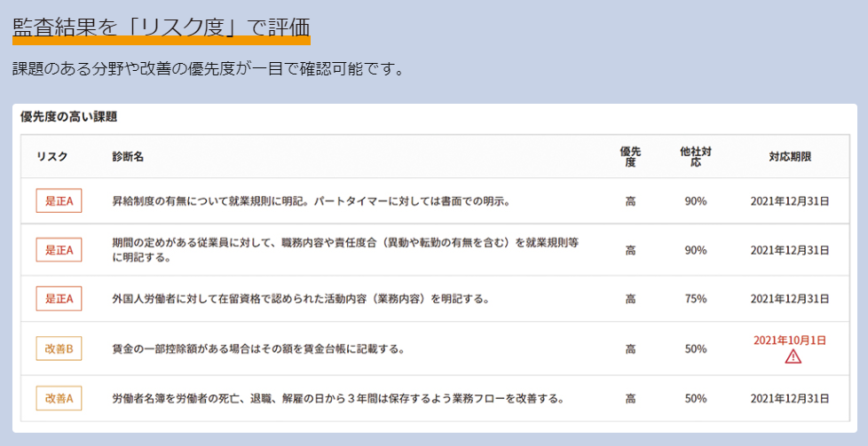Click the warning triangle icon under 2021年10月1日
The height and width of the screenshot is (446, 868).
coord(793,357)
